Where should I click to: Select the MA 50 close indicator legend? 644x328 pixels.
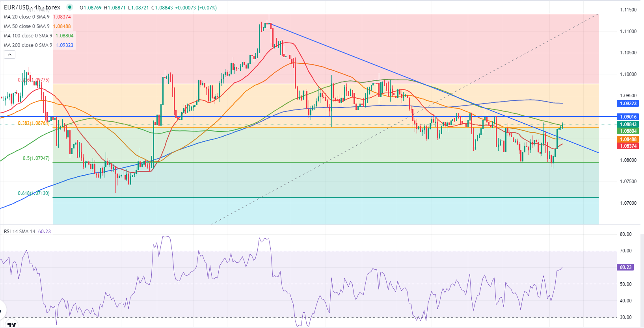26,26
